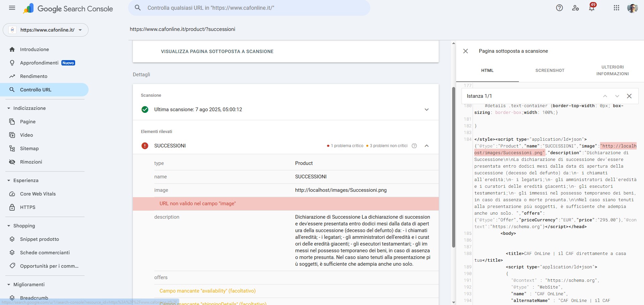Open Rendimento in the sidebar

point(44,76)
